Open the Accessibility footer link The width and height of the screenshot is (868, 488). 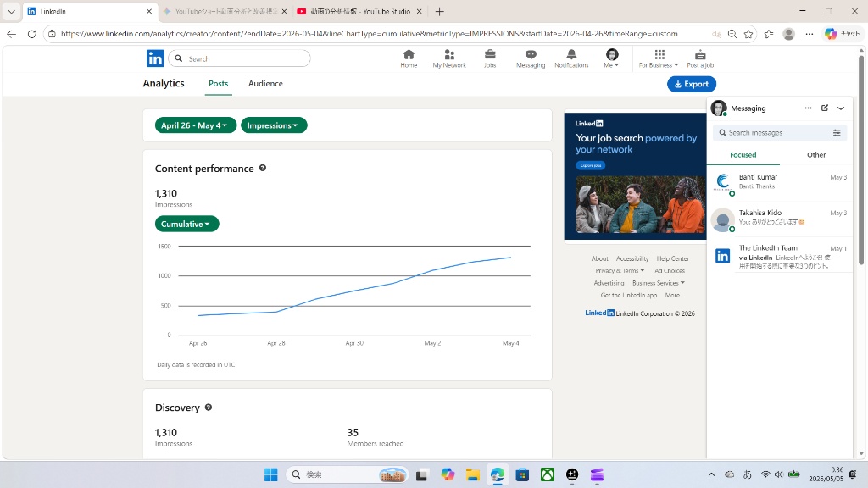click(x=632, y=258)
